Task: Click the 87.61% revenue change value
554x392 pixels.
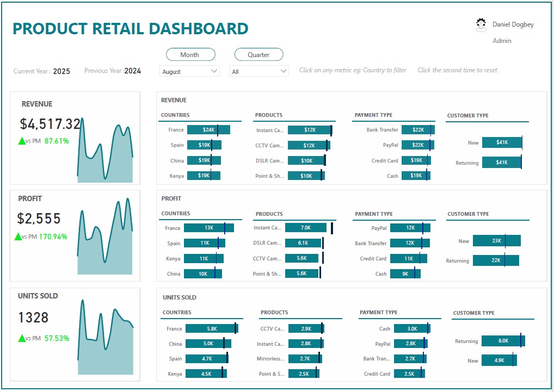Action: click(x=57, y=141)
